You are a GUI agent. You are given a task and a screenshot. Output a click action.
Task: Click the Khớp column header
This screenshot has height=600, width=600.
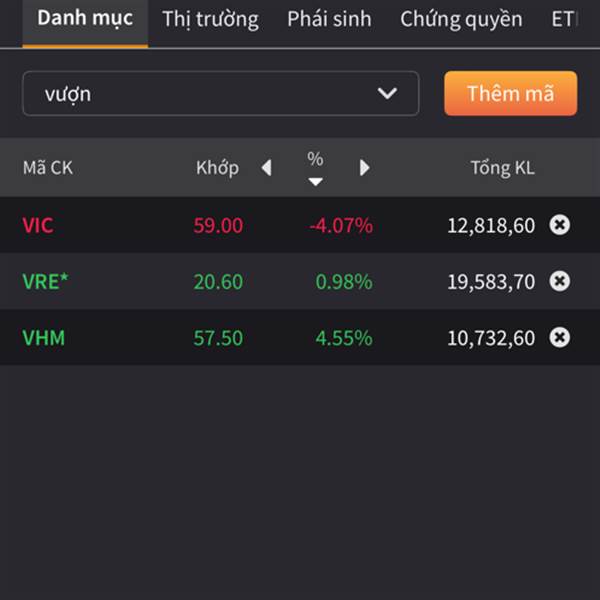pos(217,168)
